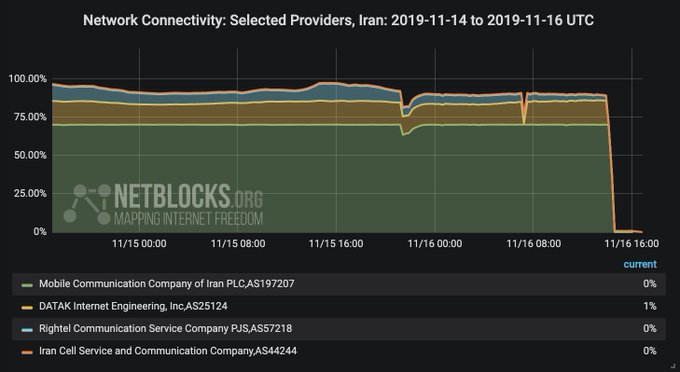The width and height of the screenshot is (680, 372).
Task: Open the panel title menu for Network Connectivity
Action: pyautogui.click(x=338, y=20)
